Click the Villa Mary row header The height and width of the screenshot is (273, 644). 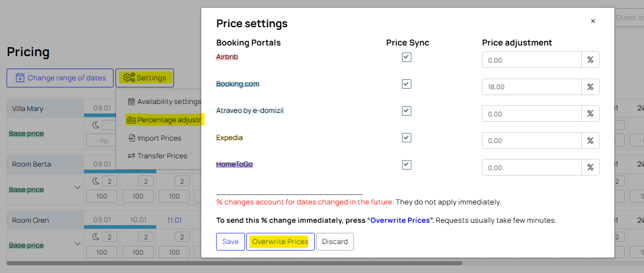(x=45, y=109)
